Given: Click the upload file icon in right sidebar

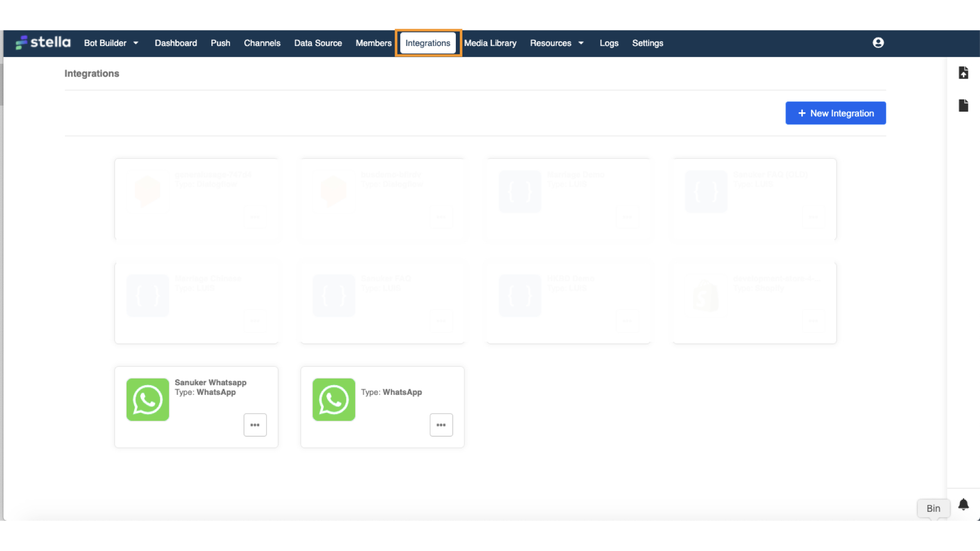Looking at the screenshot, I should point(963,73).
